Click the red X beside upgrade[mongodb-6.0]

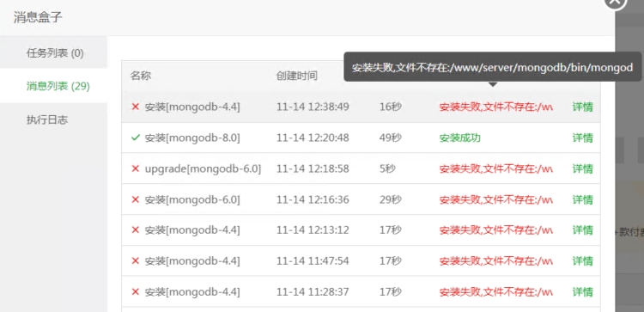pos(135,168)
